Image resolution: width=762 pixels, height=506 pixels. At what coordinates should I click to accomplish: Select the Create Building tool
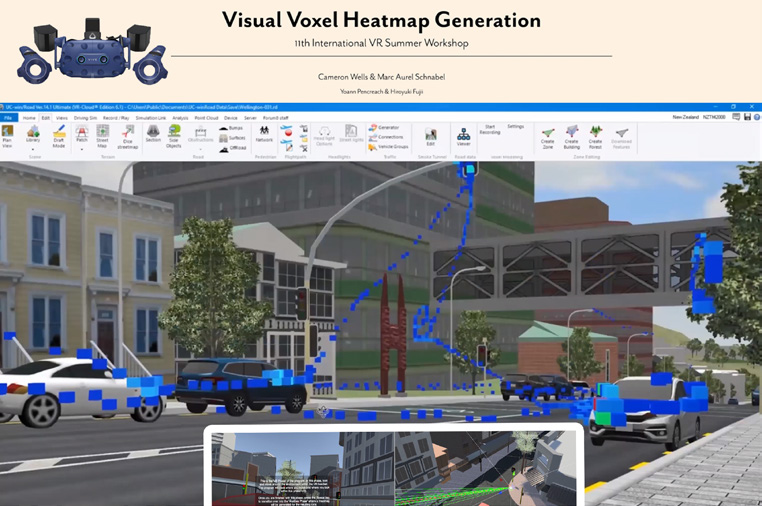[572, 137]
